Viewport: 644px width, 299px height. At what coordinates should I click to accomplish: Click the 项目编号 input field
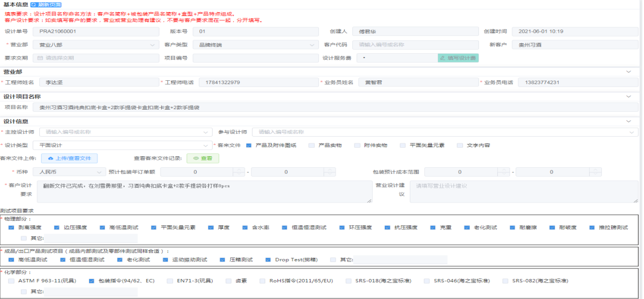tap(255, 58)
